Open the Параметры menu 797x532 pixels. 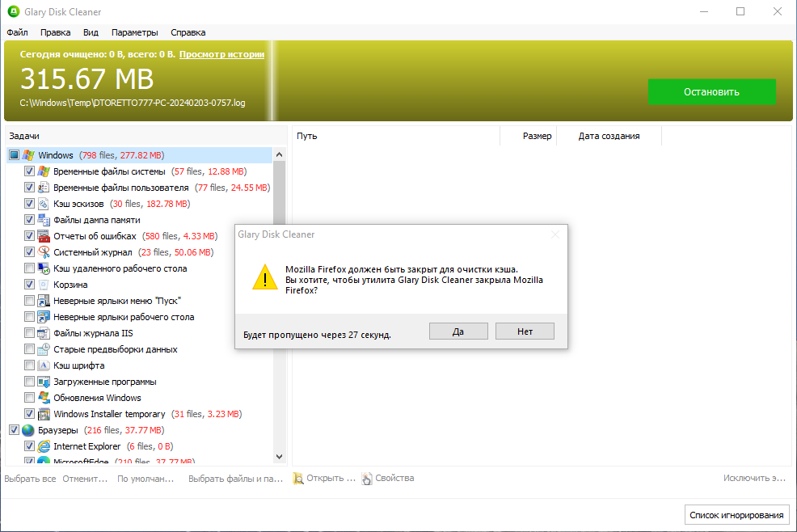[x=134, y=32]
